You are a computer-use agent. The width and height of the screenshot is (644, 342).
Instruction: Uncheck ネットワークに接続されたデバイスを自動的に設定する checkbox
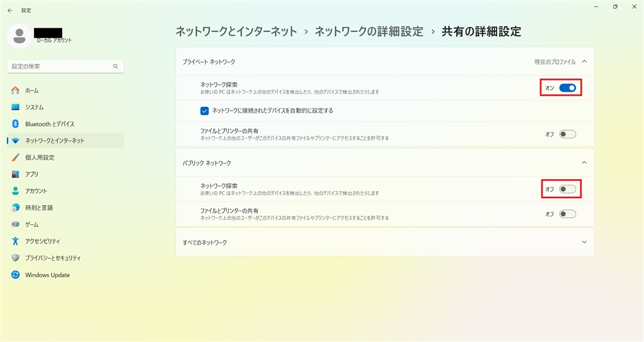click(x=204, y=111)
